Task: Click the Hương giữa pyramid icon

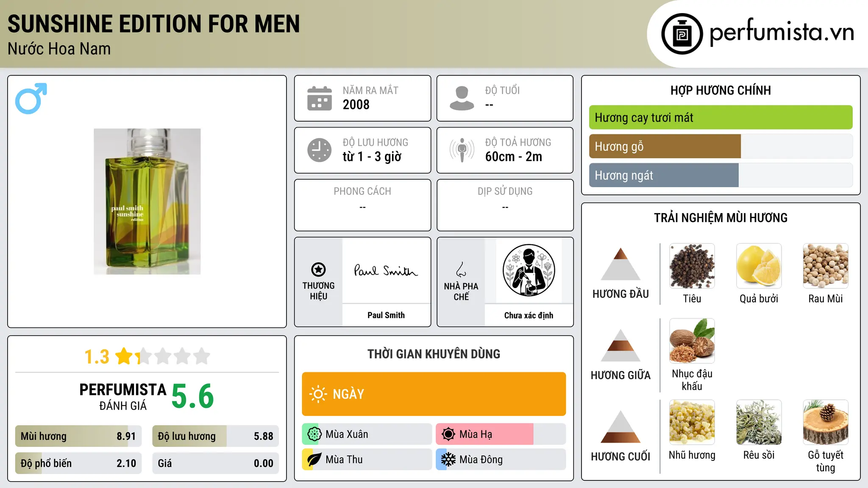Action: point(620,345)
